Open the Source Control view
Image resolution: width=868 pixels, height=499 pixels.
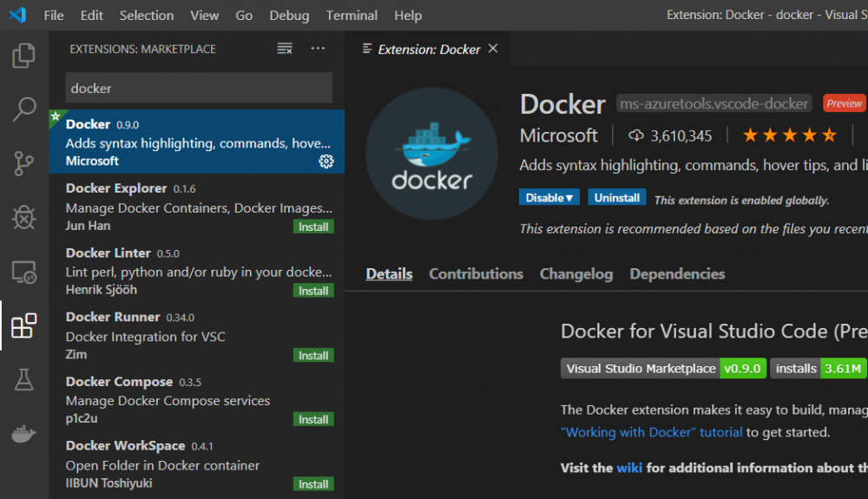pyautogui.click(x=23, y=163)
